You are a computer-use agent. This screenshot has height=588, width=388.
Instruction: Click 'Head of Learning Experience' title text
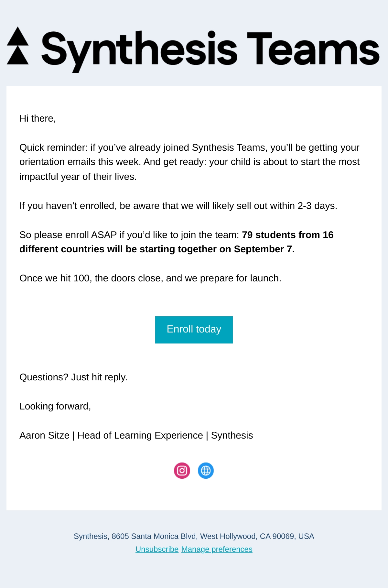pyautogui.click(x=140, y=435)
